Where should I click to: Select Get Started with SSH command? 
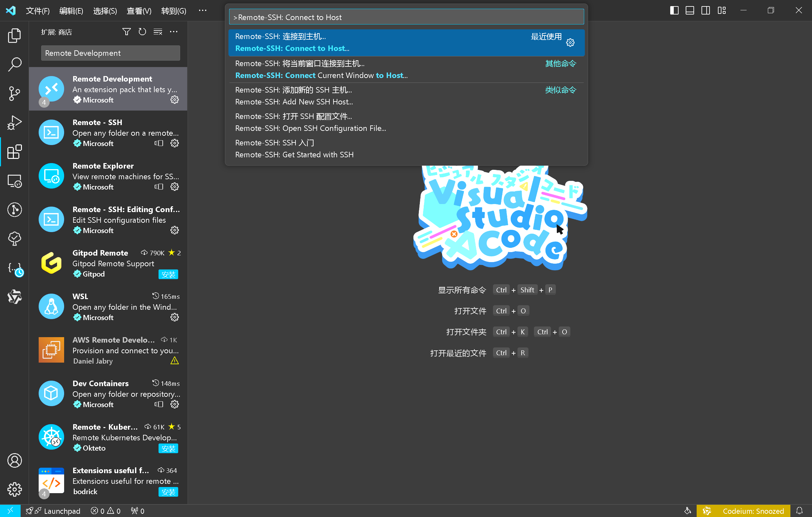pyautogui.click(x=406, y=149)
